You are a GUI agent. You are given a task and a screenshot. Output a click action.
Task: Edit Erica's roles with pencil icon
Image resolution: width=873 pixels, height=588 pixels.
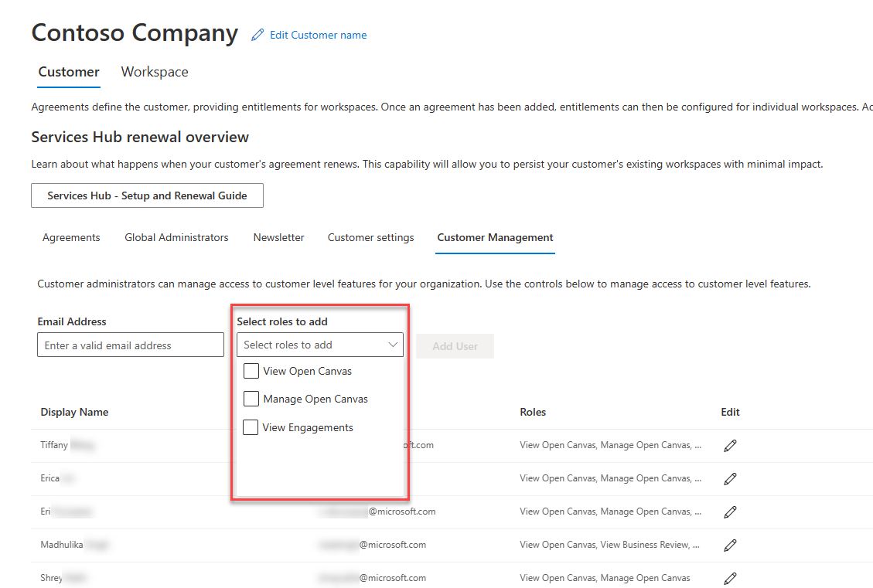click(730, 479)
